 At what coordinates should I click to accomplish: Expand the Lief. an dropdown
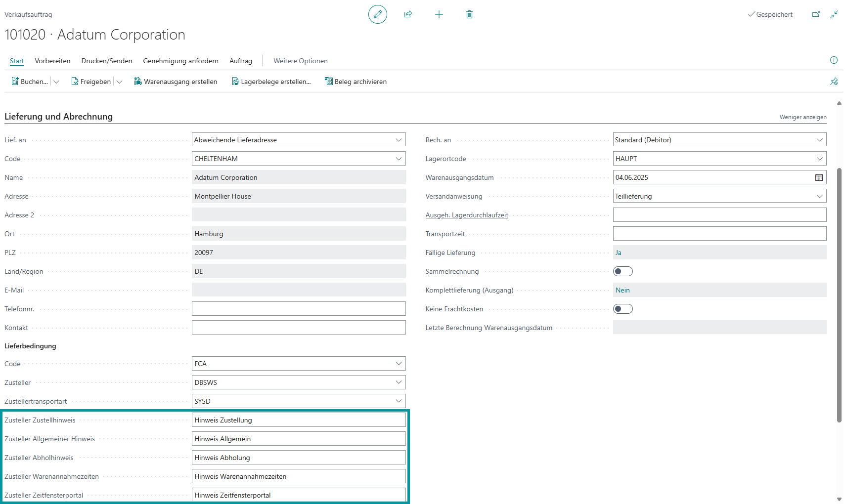click(399, 140)
